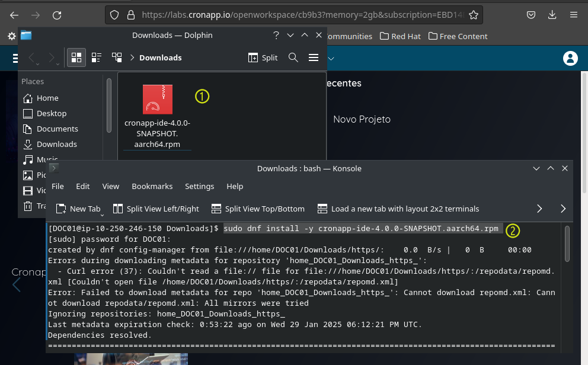This screenshot has height=365, width=588.
Task: Click the browser page vertical scrollbar
Action: pyautogui.click(x=584, y=133)
